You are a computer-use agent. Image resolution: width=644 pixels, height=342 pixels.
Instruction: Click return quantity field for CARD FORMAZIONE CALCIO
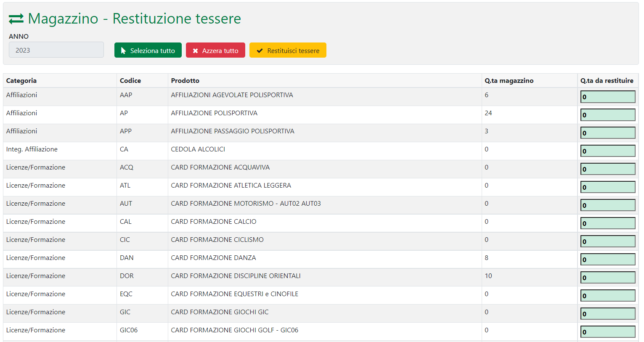click(x=607, y=223)
